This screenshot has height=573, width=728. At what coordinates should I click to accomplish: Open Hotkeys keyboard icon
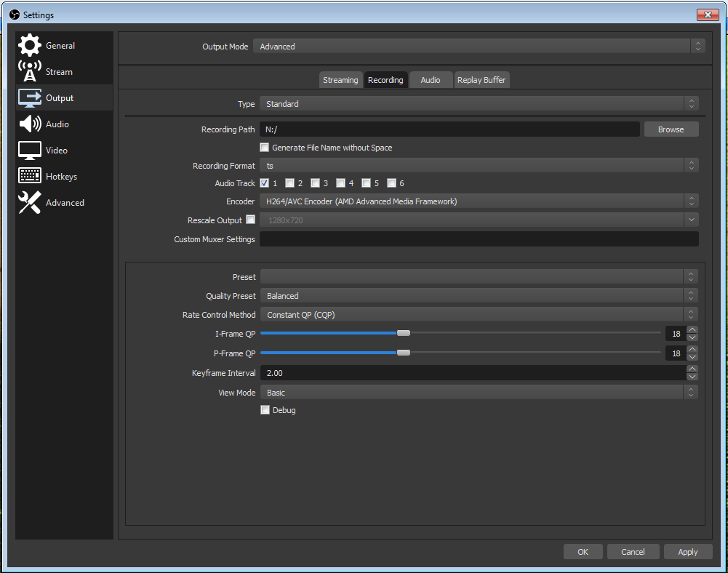click(x=30, y=177)
